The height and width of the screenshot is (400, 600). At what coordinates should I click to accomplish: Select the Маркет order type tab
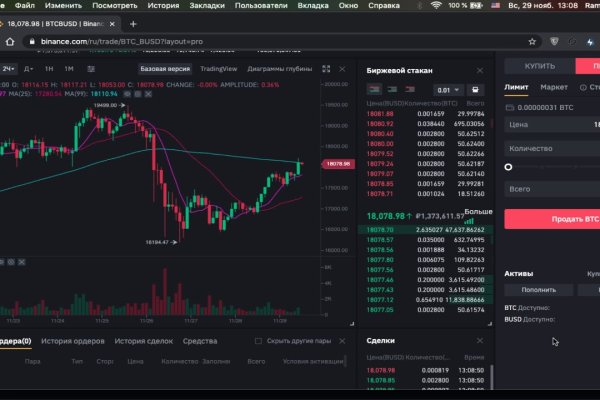coord(554,87)
